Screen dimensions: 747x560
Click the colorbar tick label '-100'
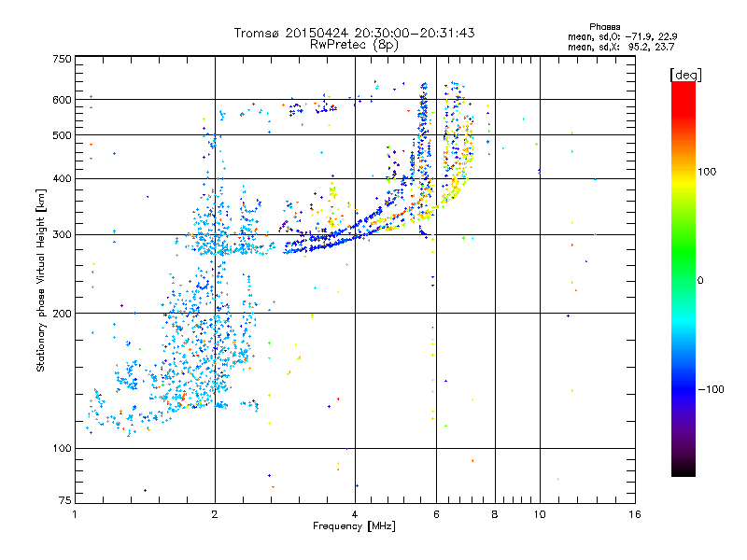(x=711, y=389)
